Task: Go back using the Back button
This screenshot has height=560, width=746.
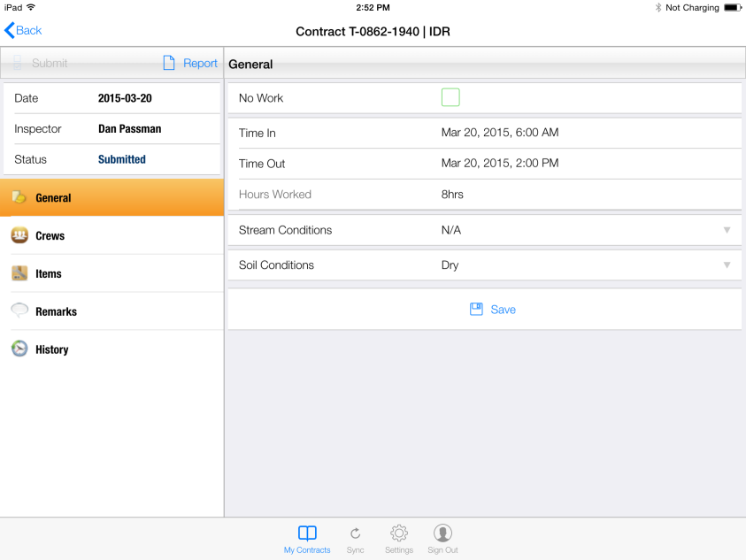Action: coord(24,30)
